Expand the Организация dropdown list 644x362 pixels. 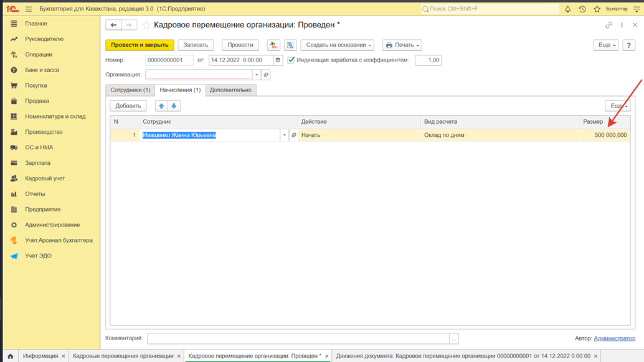tap(257, 75)
